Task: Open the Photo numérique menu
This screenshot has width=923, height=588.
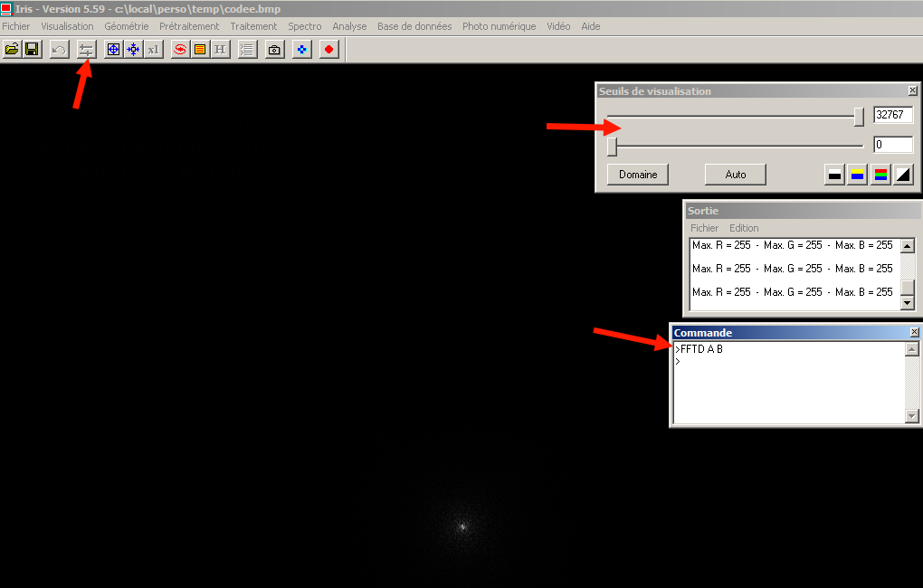Action: (x=500, y=26)
